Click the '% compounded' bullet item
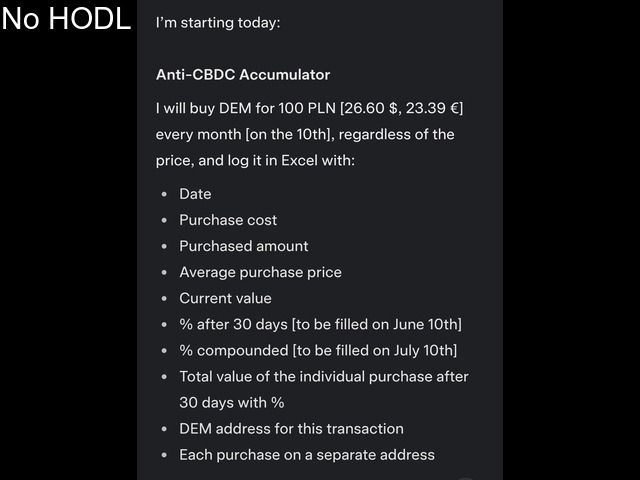 point(234,351)
